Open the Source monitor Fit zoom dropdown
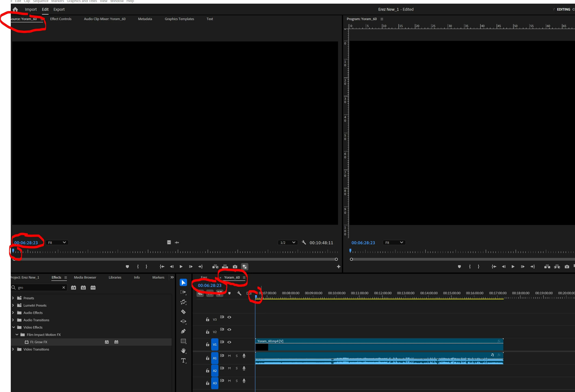Screen dimensions: 575x392 pos(57,242)
